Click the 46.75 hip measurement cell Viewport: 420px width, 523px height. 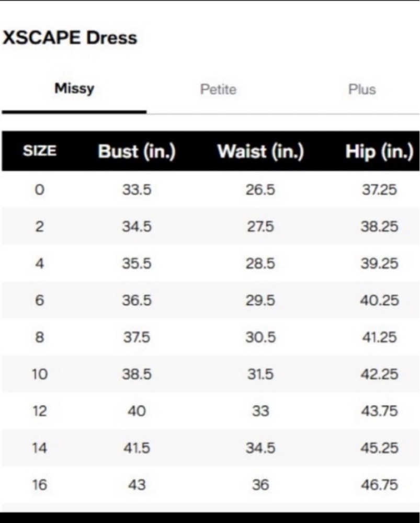point(379,485)
